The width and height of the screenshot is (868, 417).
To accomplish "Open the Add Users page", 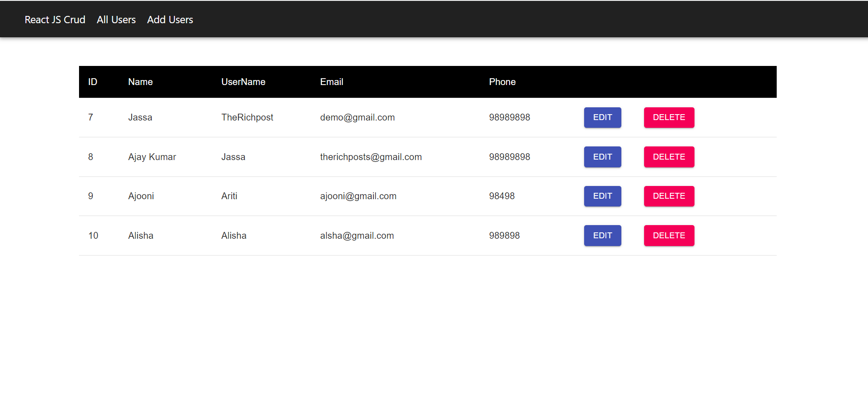I will 169,20.
